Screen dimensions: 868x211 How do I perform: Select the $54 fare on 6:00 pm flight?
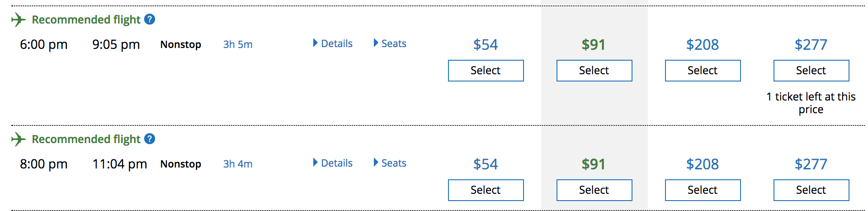[486, 71]
